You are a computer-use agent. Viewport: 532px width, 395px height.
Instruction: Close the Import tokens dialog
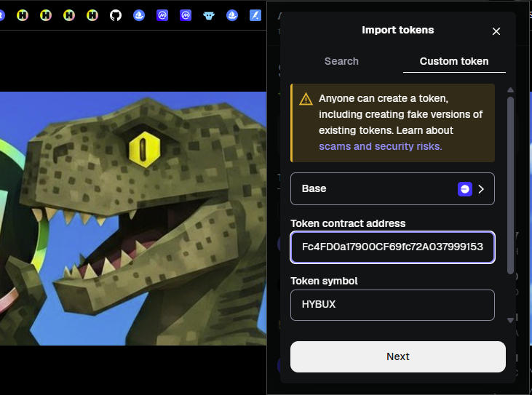point(496,31)
